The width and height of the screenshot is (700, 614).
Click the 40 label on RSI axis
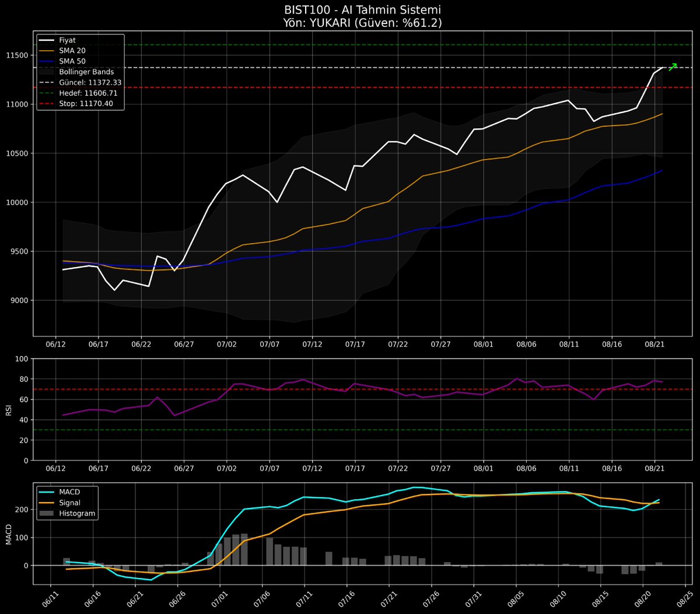[x=24, y=420]
